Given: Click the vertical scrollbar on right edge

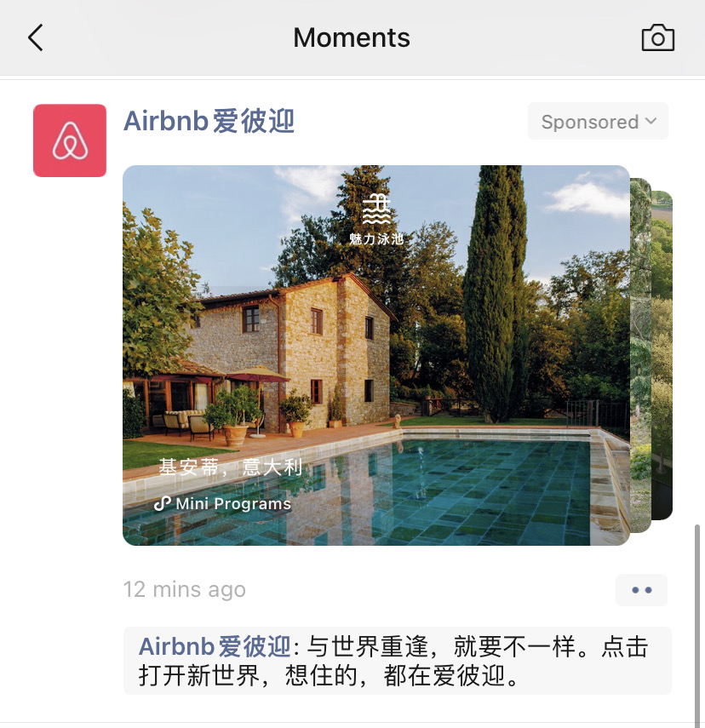Looking at the screenshot, I should click(x=697, y=624).
